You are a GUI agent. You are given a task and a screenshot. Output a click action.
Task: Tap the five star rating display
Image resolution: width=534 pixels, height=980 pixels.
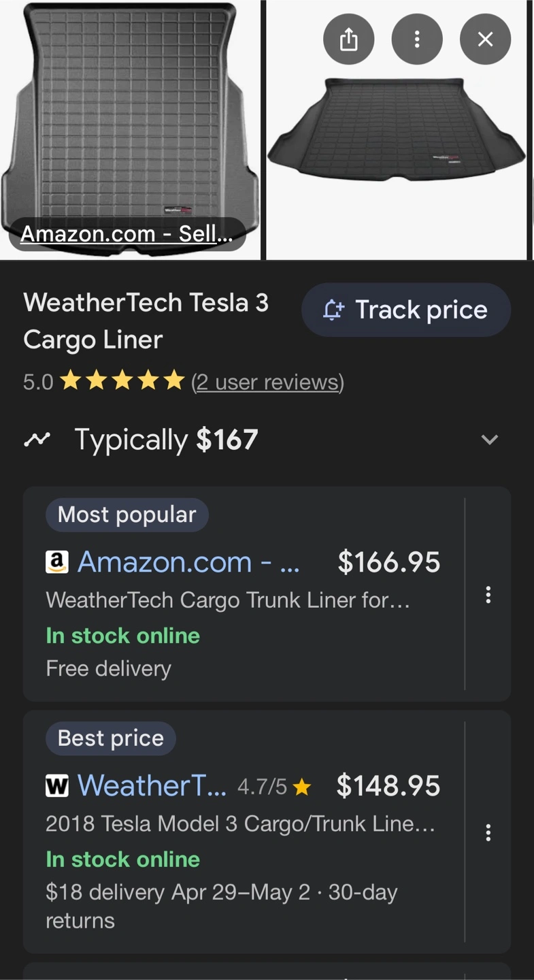(x=122, y=381)
